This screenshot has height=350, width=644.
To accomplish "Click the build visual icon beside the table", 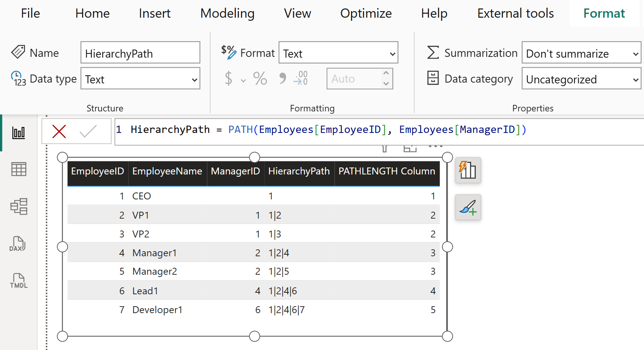I will click(468, 170).
